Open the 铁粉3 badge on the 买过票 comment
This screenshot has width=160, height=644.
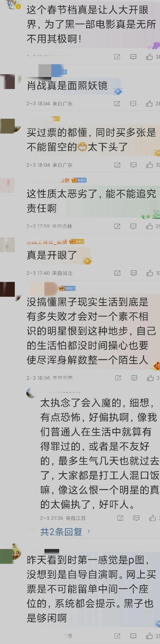(56, 119)
